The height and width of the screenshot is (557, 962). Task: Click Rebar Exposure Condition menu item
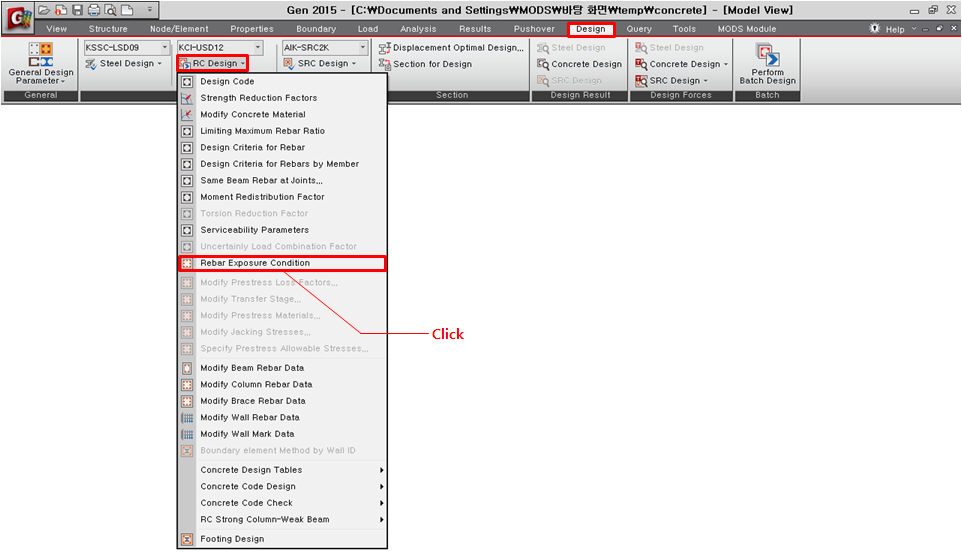click(282, 263)
